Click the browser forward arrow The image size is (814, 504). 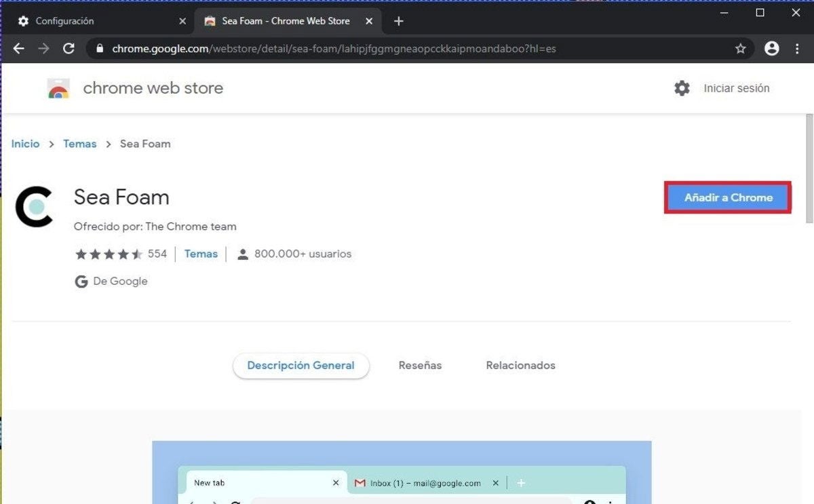(x=43, y=48)
